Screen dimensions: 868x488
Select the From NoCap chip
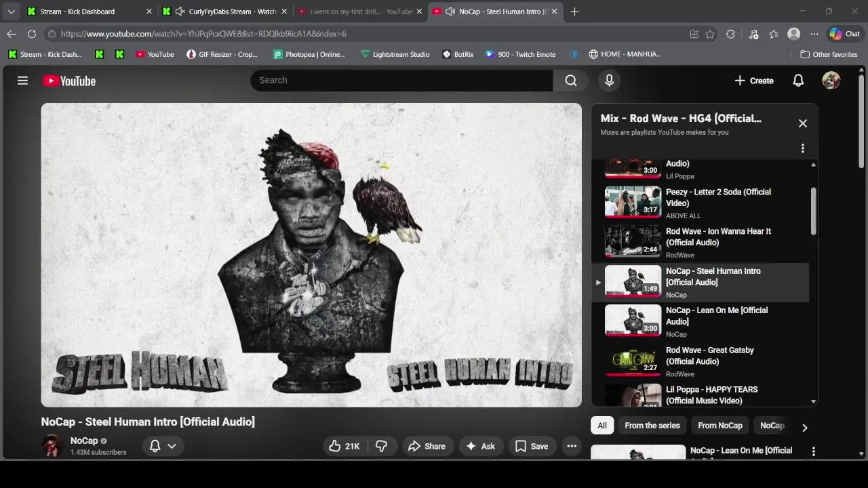click(720, 426)
